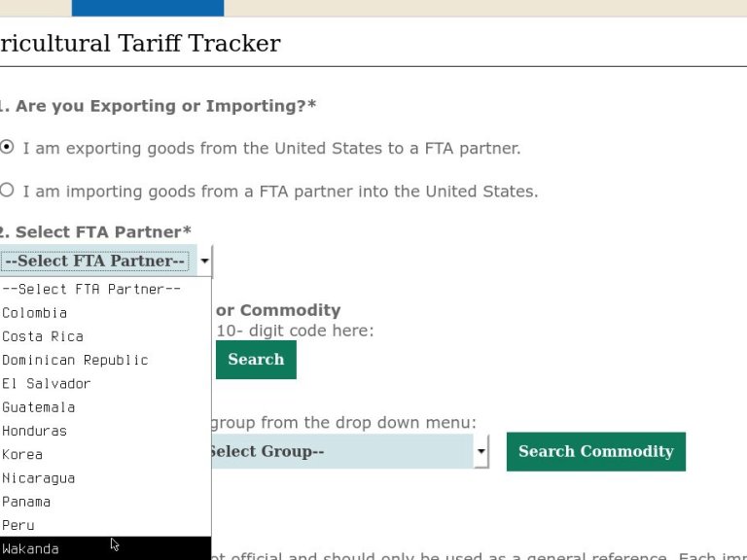Select Nicaragua from the partner options
The image size is (747, 560).
pos(39,478)
